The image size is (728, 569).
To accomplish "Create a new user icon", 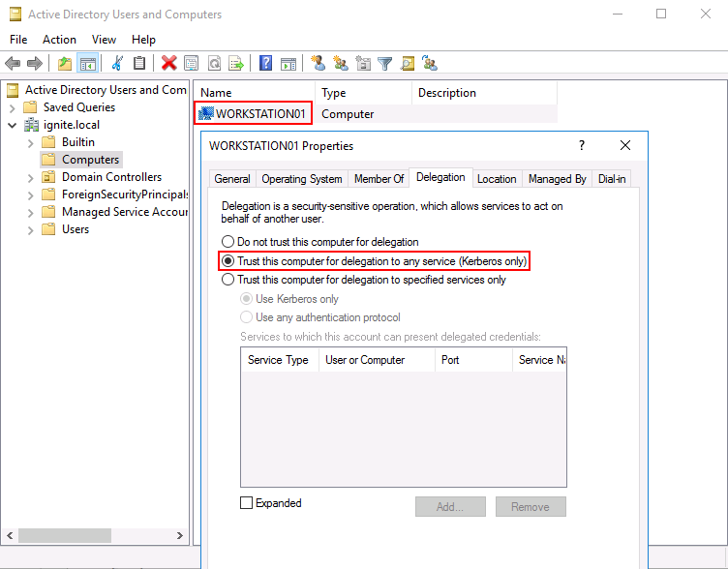I will click(x=318, y=63).
